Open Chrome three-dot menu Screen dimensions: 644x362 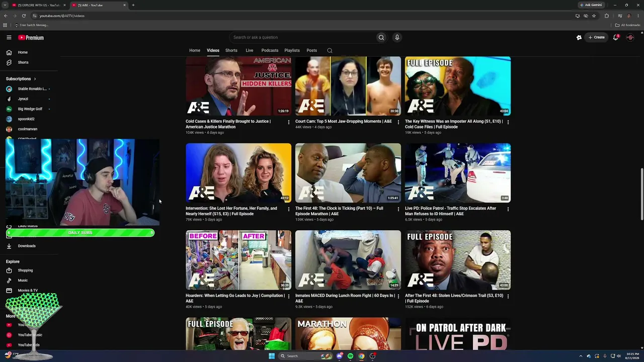coord(638,16)
